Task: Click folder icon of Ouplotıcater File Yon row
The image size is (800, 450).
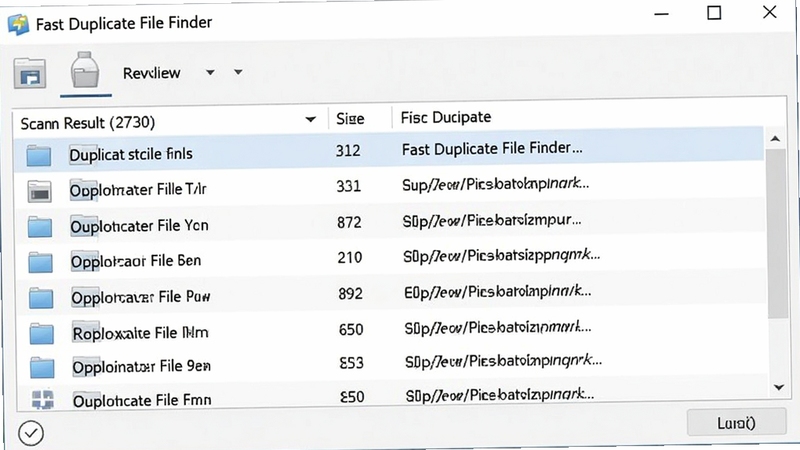Action: [40, 227]
